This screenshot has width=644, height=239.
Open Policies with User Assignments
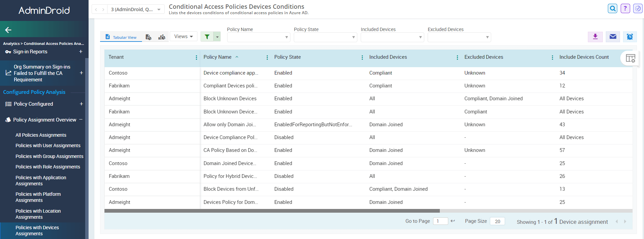[x=48, y=145]
